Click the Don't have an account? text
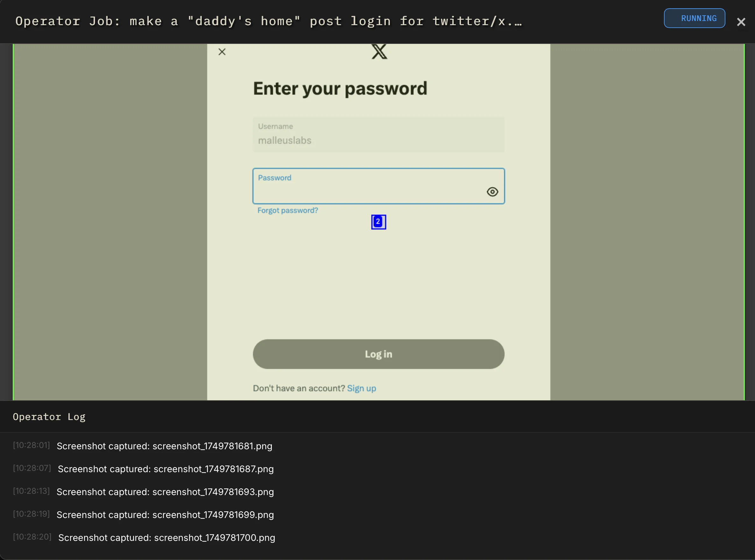 [299, 388]
